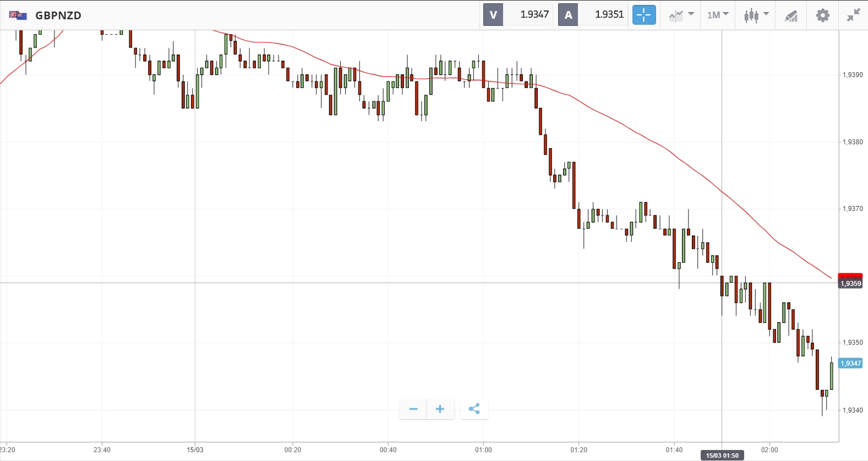Viewport: 868px width, 461px height.
Task: Click the A buy button
Action: (x=568, y=15)
